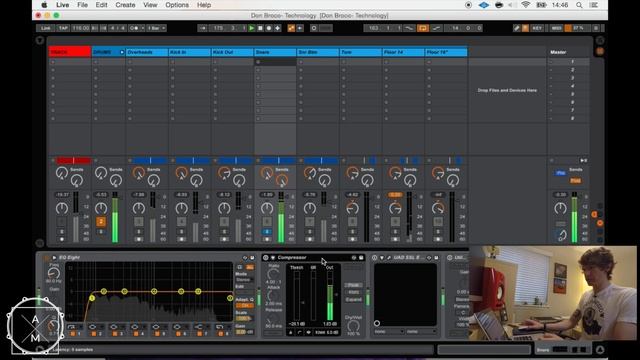Select Expand mode in Compressor
640x360 pixels.
tap(353, 300)
